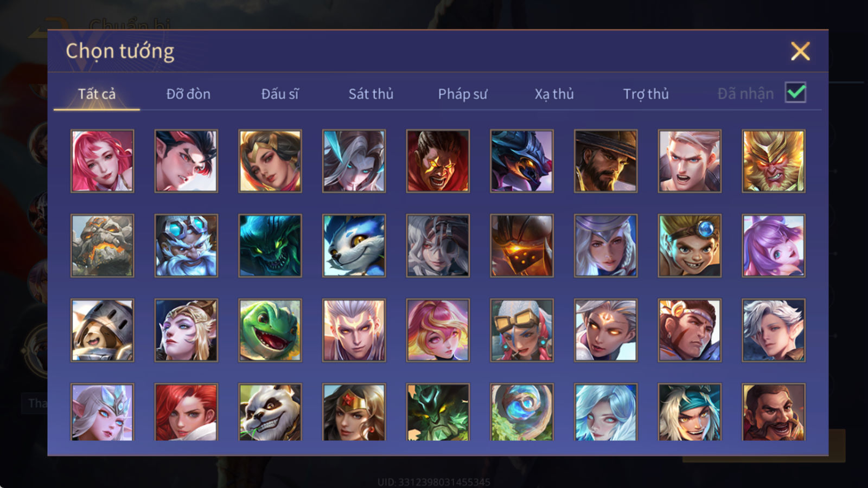Choose the green tree monster hero
This screenshot has height=488, width=868.
pos(438,412)
